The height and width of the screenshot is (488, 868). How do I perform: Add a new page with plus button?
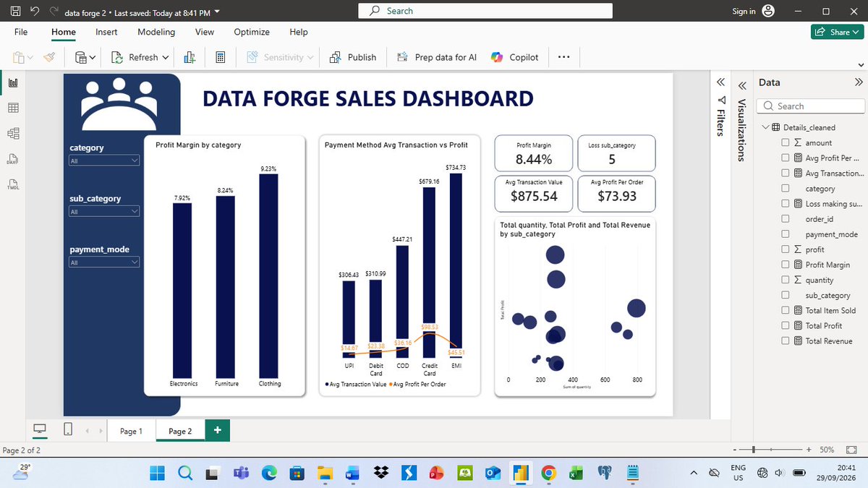217,430
